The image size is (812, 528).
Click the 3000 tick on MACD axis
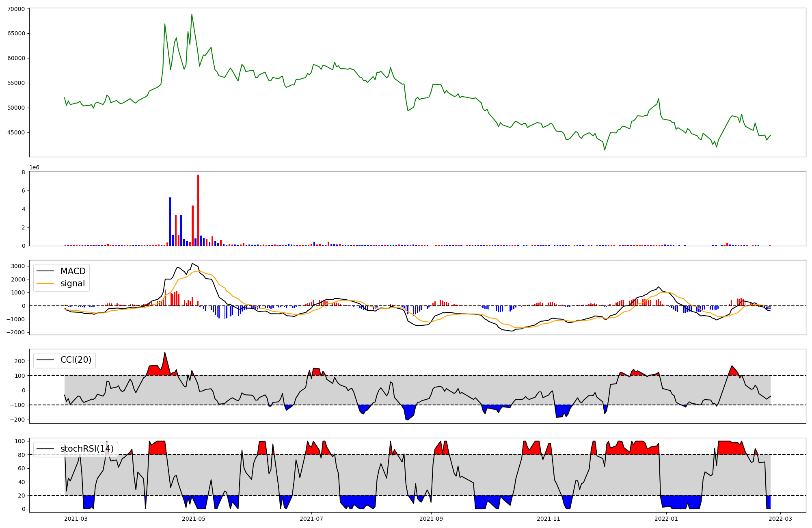click(18, 266)
